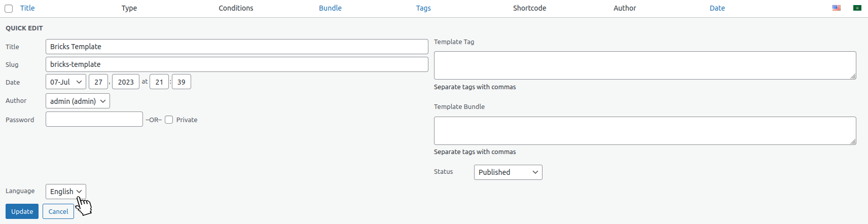This screenshot has width=868, height=224.
Task: Click the US flag language column icon
Action: (x=837, y=8)
